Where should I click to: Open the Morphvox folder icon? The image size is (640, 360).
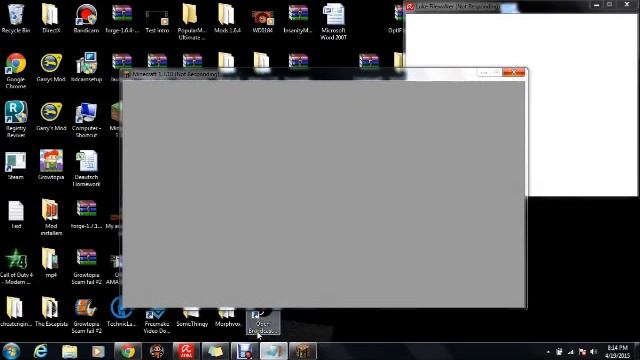(227, 318)
